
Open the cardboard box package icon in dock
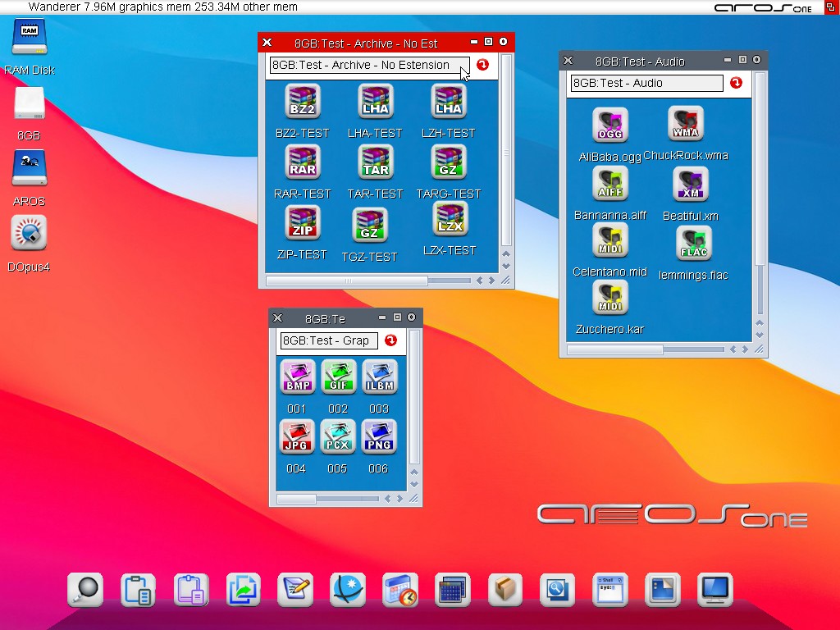[x=505, y=590]
